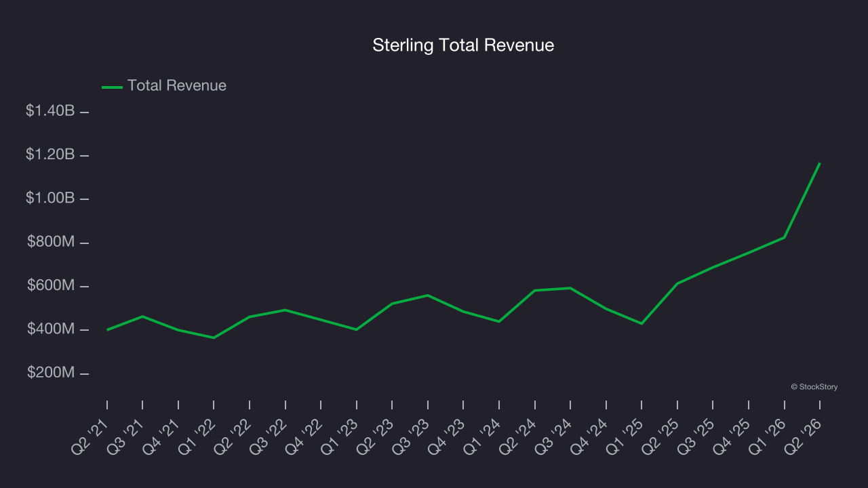Click the '$1.00B' y-axis label
The height and width of the screenshot is (488, 868).
tap(50, 198)
